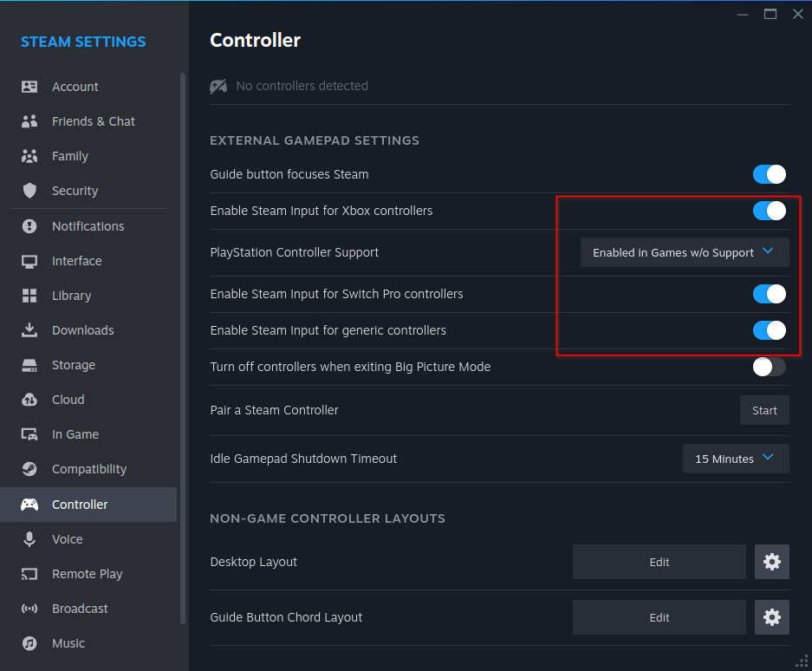
Task: Go to the Remote Play settings
Action: point(87,574)
